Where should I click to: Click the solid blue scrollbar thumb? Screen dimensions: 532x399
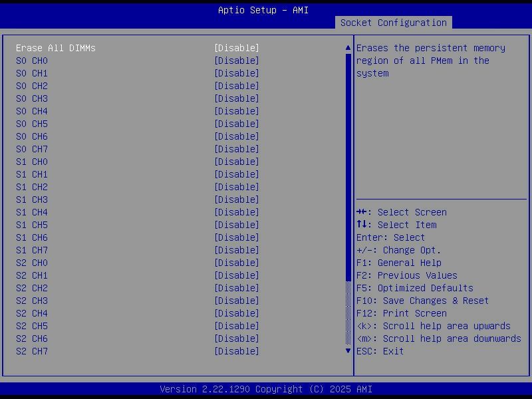click(x=348, y=168)
